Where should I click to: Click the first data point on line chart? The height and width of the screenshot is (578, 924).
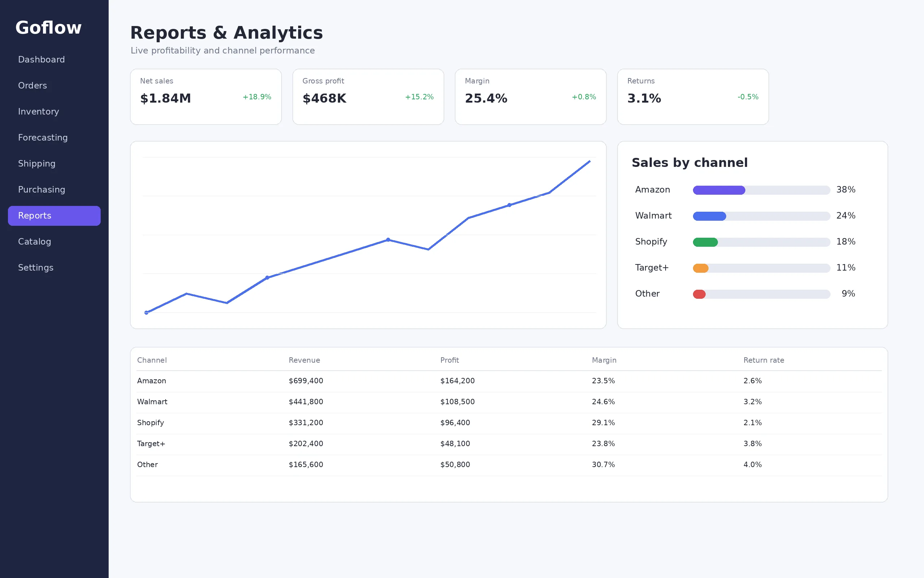pos(146,313)
